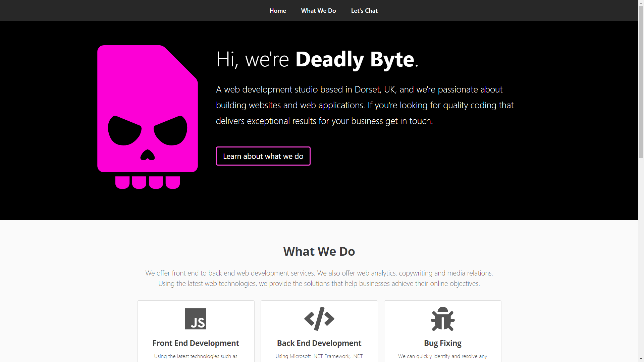Click the bug icon for Bug Fixing
The height and width of the screenshot is (362, 644).
[442, 319]
